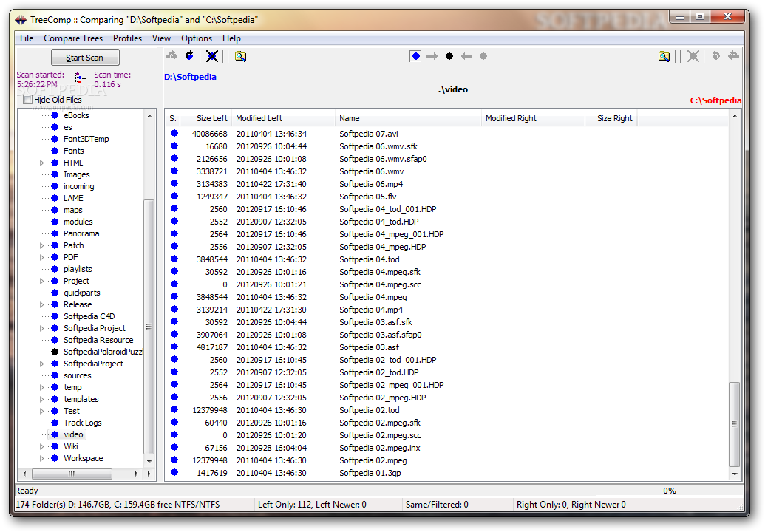The width and height of the screenshot is (765, 532).
Task: Click the TreeComp title bar application icon
Action: (x=21, y=19)
